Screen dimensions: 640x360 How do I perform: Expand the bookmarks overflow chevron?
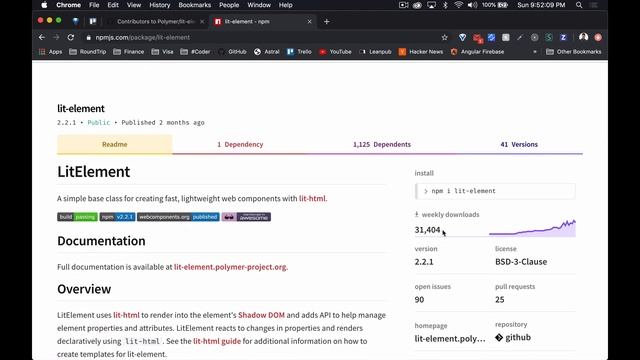click(x=535, y=52)
